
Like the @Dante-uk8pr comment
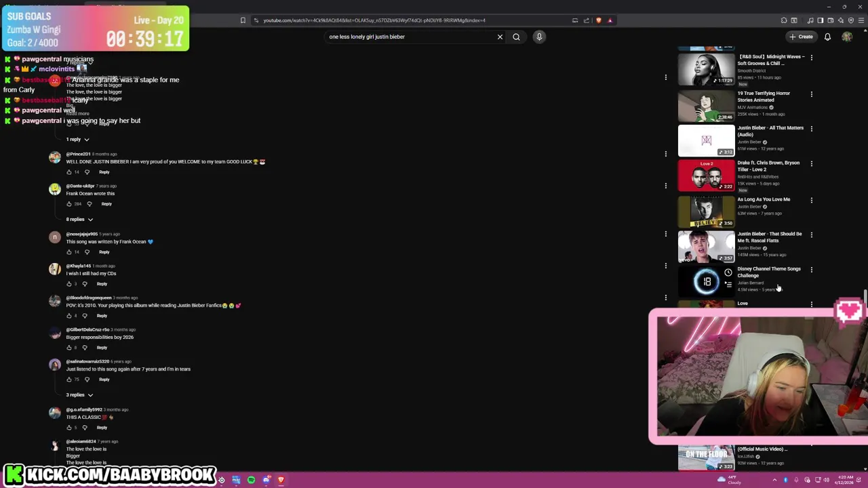click(69, 204)
